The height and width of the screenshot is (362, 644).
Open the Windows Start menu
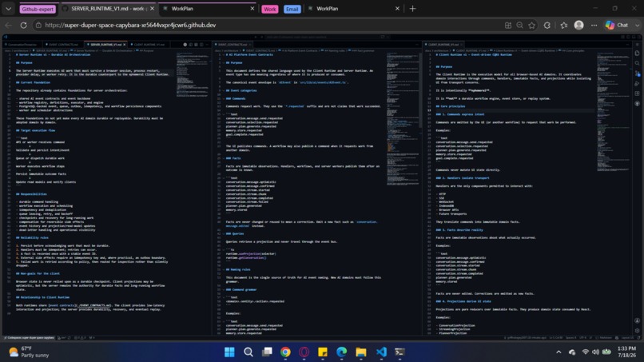[229, 352]
